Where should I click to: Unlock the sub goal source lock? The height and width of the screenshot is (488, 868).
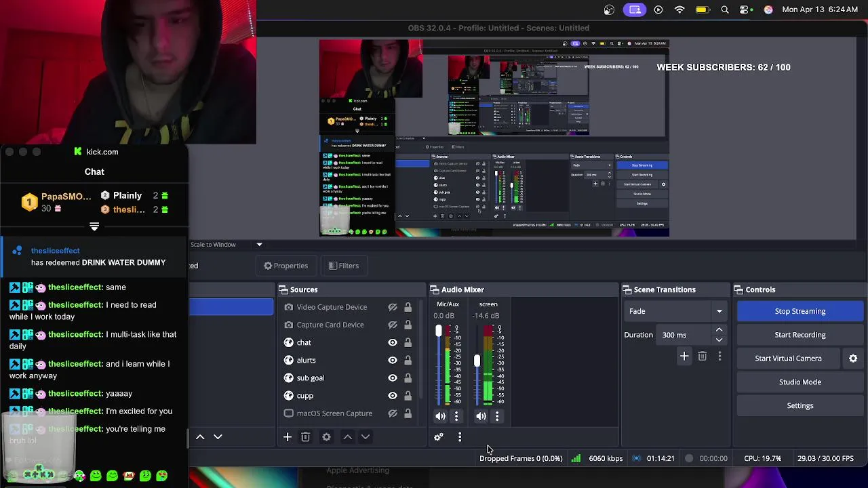click(408, 378)
